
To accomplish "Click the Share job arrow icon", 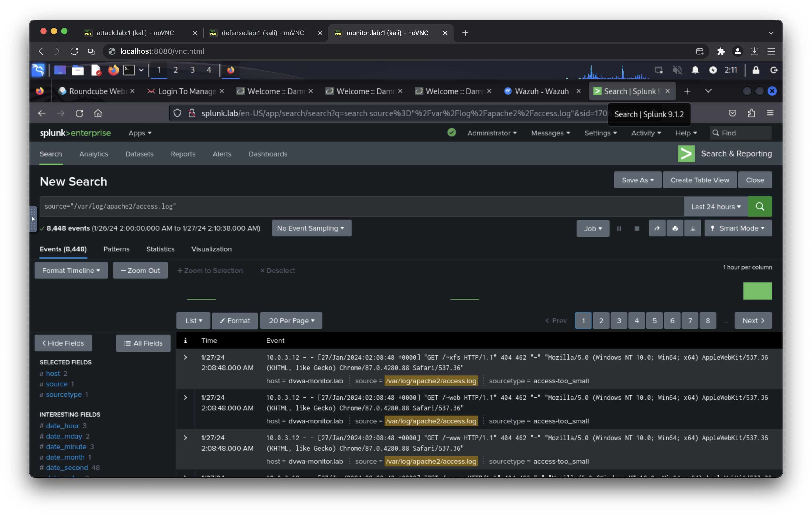I will (x=657, y=228).
